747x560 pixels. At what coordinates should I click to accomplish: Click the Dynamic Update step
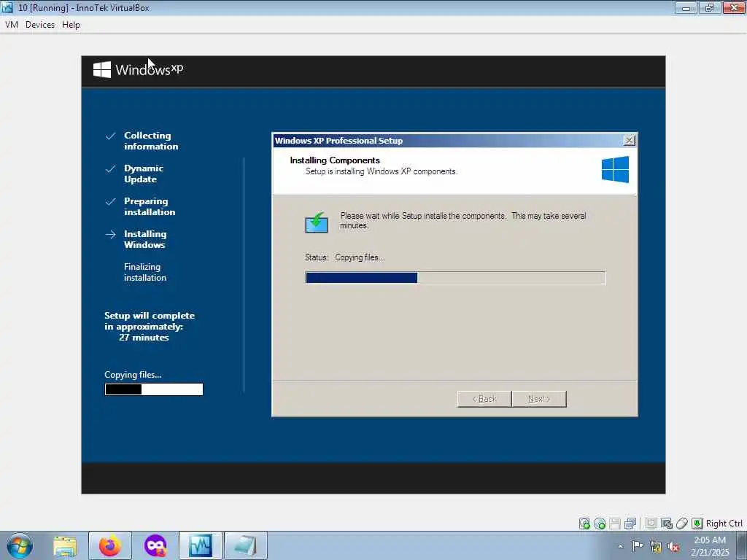point(144,174)
